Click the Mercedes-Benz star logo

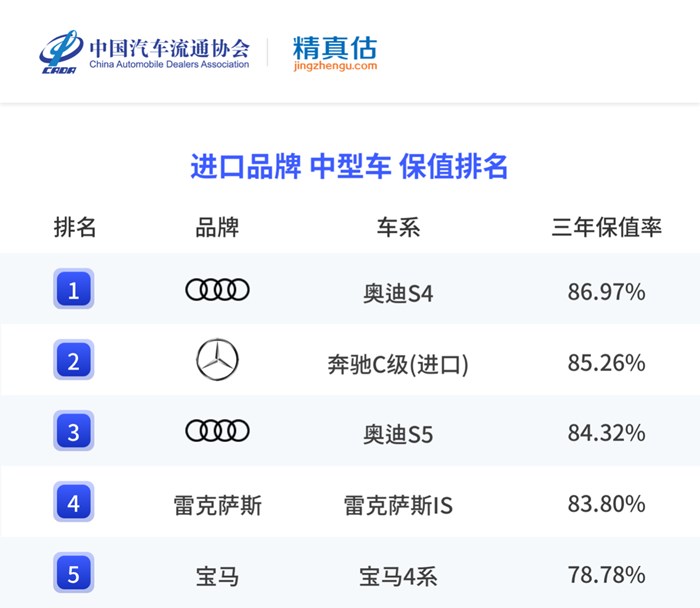[217, 359]
